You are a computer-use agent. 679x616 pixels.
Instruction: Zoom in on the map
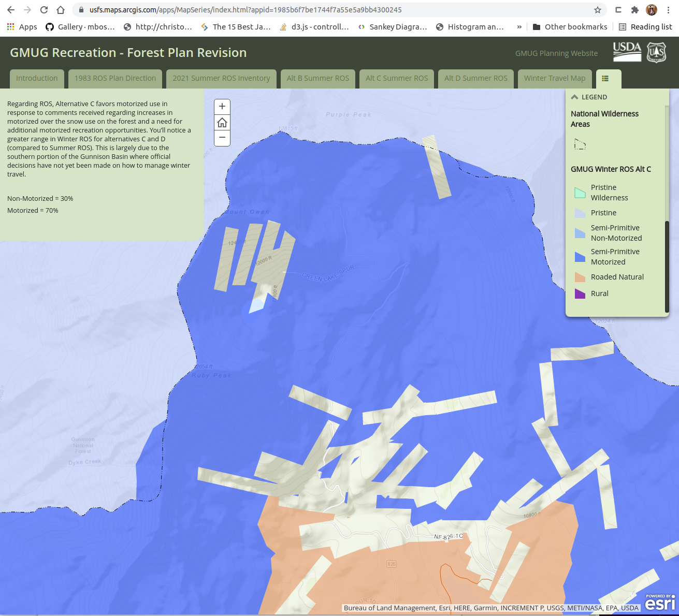pos(222,107)
